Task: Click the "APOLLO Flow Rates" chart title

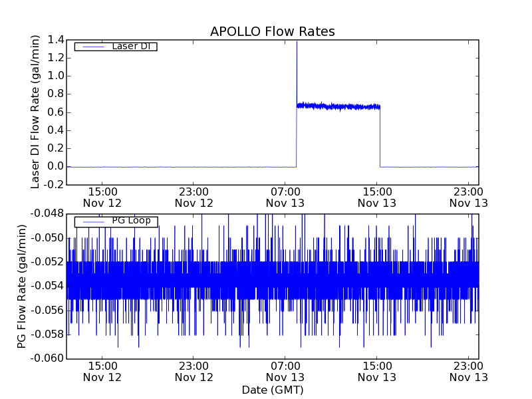Action: click(x=272, y=31)
